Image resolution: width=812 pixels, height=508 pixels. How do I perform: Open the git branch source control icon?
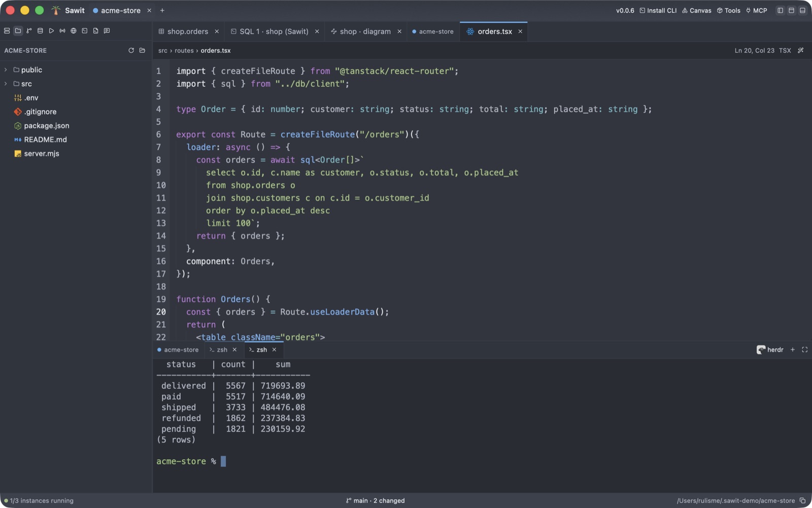pos(29,31)
